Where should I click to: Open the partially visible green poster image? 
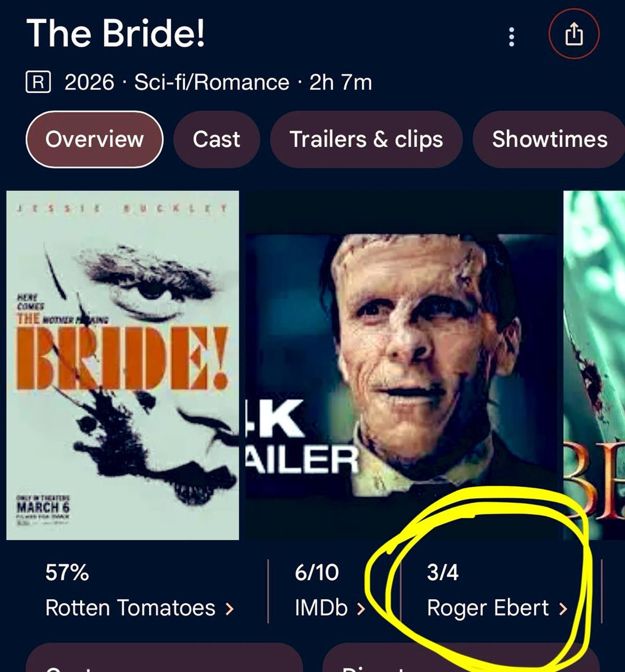(x=594, y=365)
